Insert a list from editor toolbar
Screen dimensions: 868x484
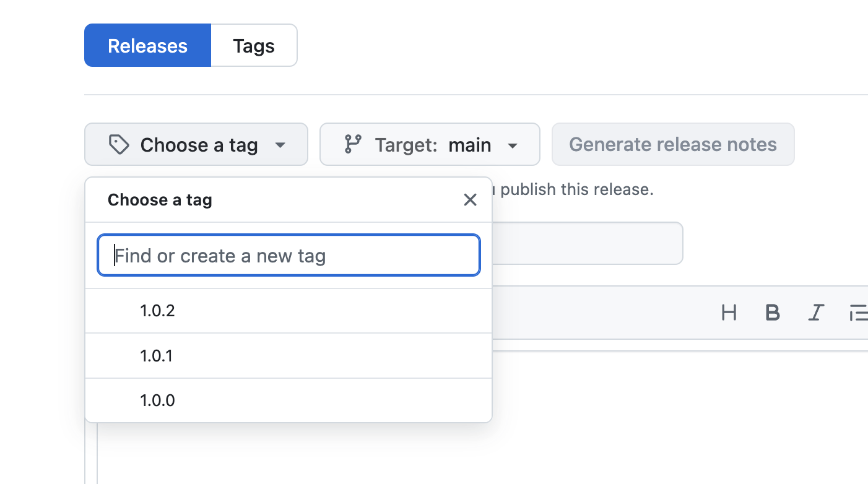(x=858, y=313)
